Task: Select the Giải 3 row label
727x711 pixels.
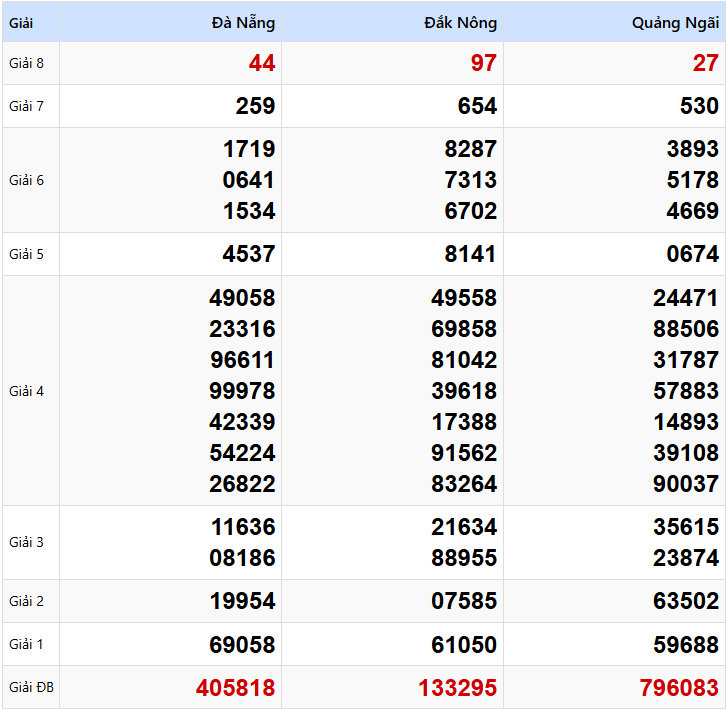Action: tap(26, 542)
